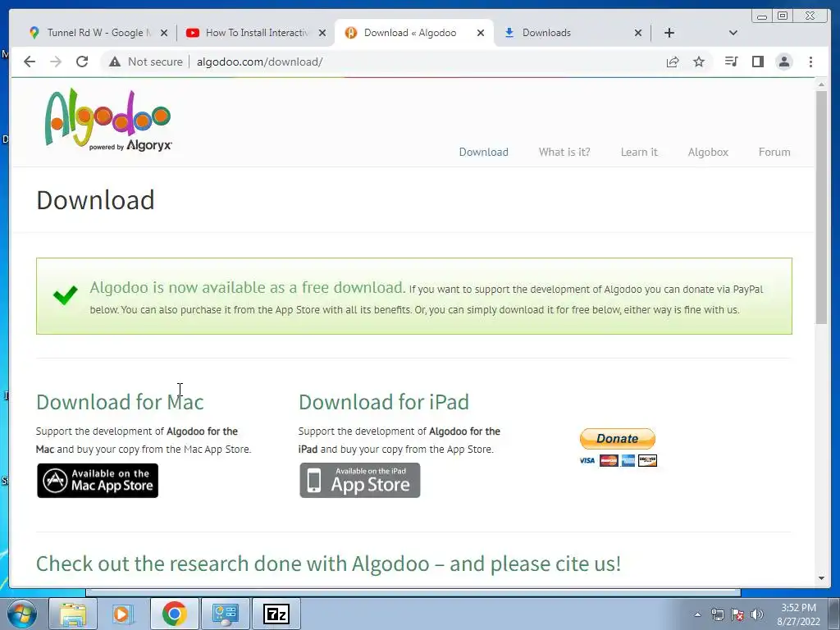Close the YouTube How To Install tab

click(x=322, y=33)
